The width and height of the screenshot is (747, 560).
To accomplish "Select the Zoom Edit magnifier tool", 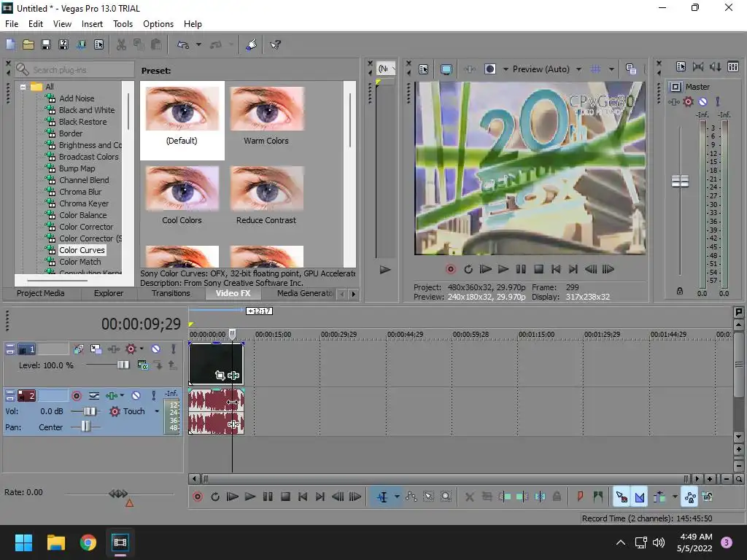I will point(446,497).
